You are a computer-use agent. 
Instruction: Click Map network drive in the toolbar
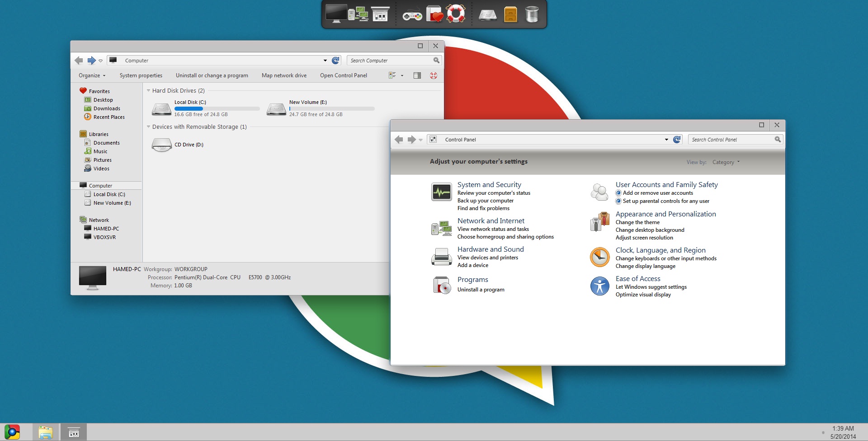[284, 75]
